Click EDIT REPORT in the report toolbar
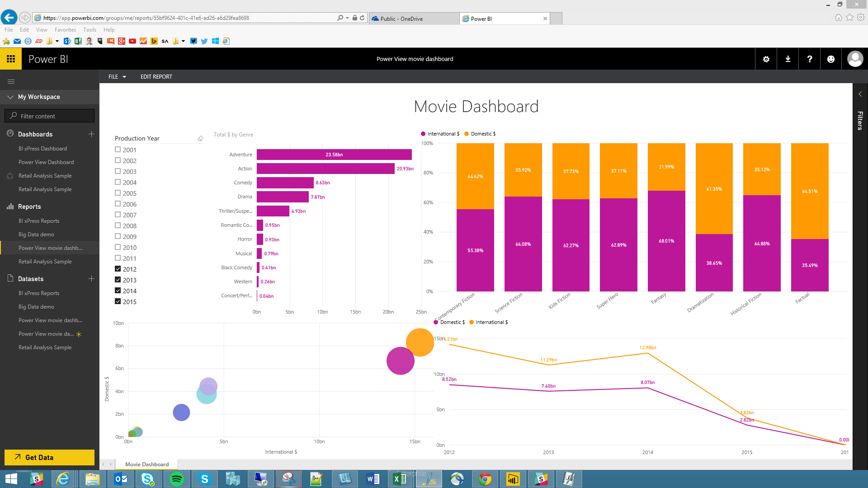868x488 pixels. tap(156, 77)
